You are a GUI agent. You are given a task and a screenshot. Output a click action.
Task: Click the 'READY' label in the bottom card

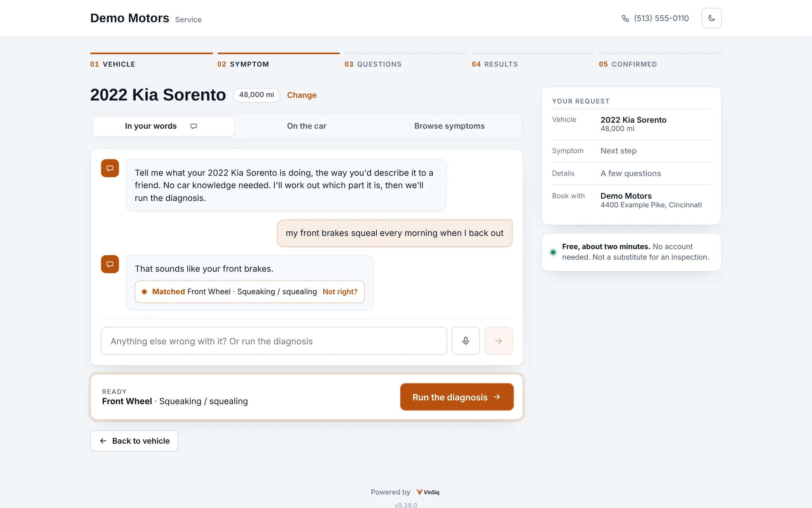[114, 392]
